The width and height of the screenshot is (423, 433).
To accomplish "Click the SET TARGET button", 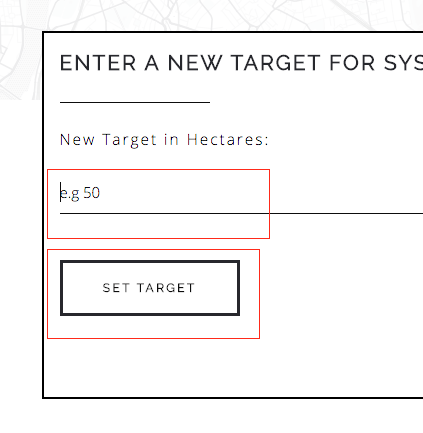I will 150,288.
